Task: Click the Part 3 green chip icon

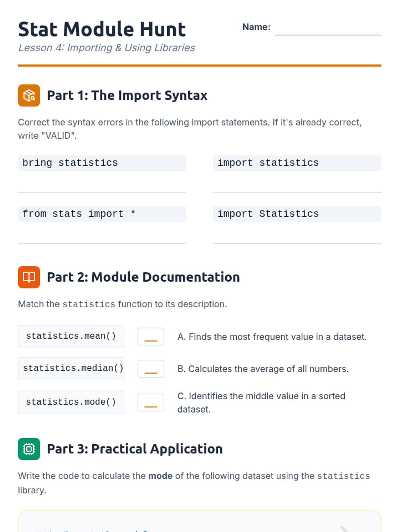Action: [29, 449]
